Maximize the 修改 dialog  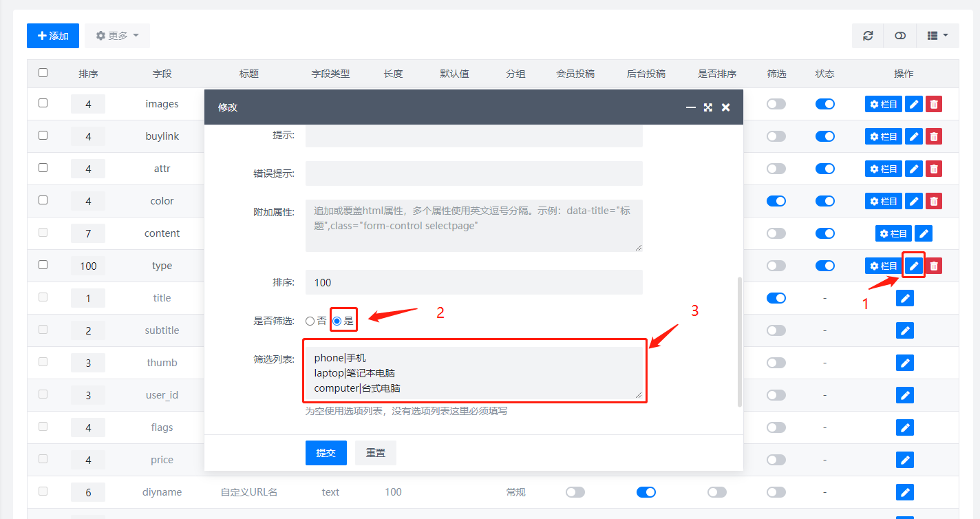(708, 107)
